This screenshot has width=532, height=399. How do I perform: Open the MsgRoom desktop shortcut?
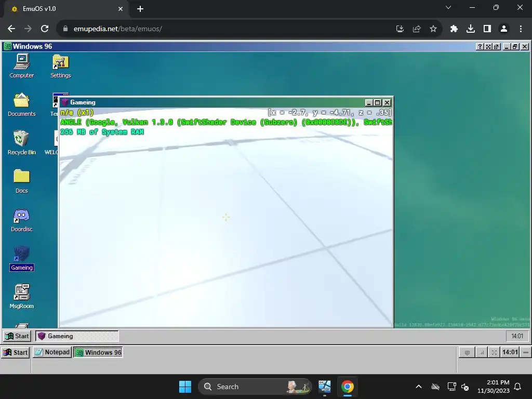[22, 297]
